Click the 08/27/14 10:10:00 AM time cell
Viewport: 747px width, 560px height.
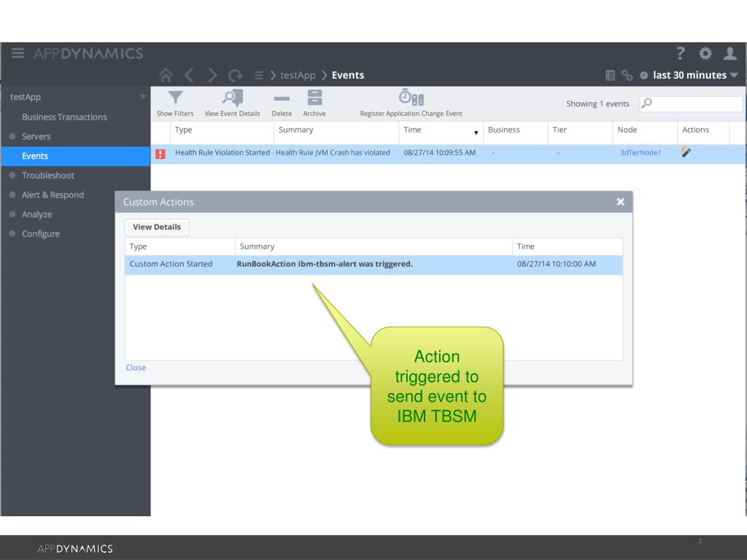tap(556, 264)
